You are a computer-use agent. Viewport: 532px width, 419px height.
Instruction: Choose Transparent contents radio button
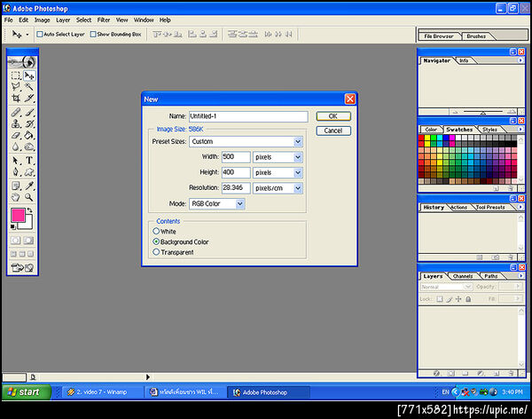coord(156,252)
